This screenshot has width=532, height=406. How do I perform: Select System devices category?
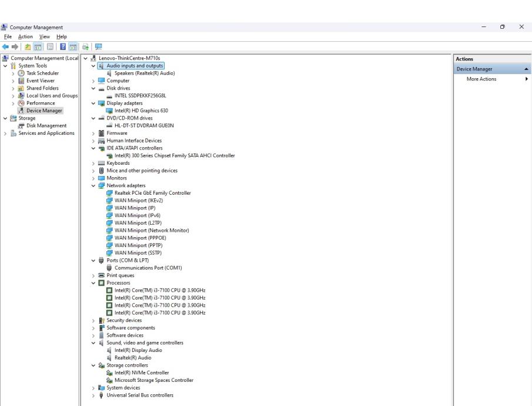coord(123,388)
